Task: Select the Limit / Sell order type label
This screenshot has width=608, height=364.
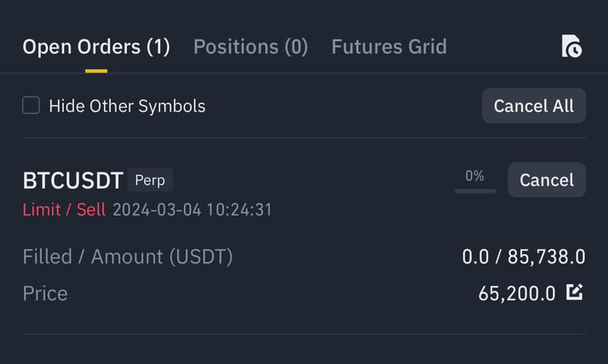Action: coord(64,210)
